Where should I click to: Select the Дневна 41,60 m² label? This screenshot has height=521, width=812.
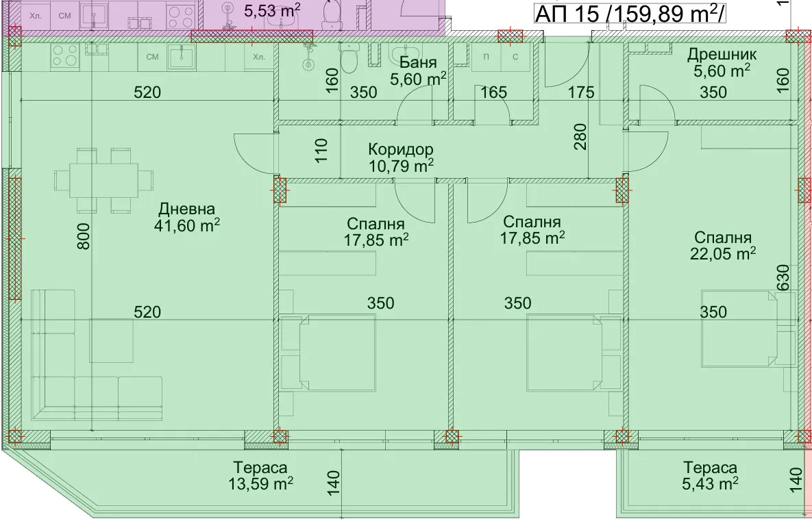pos(186,217)
